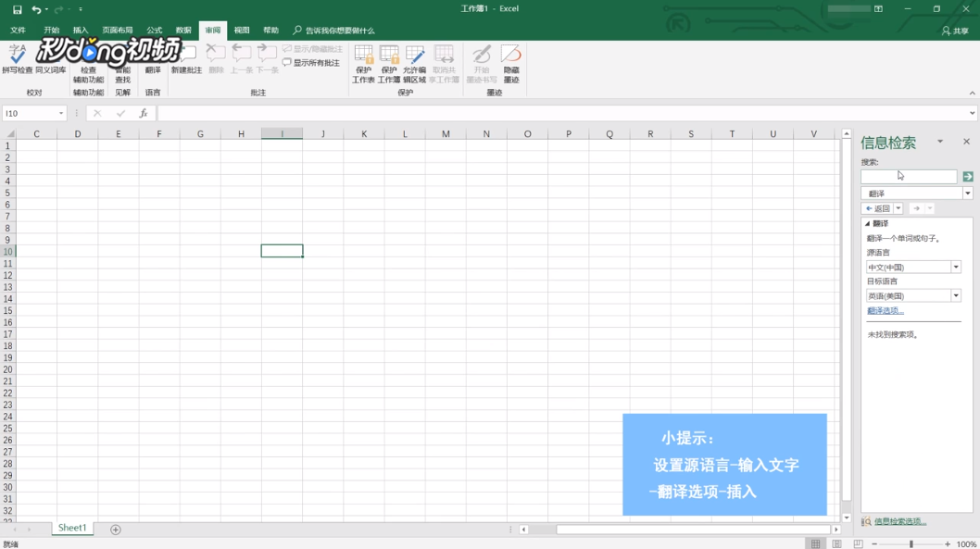Open source language 中文(中国) dropdown
Screen dimensions: 980x549
pyautogui.click(x=956, y=268)
